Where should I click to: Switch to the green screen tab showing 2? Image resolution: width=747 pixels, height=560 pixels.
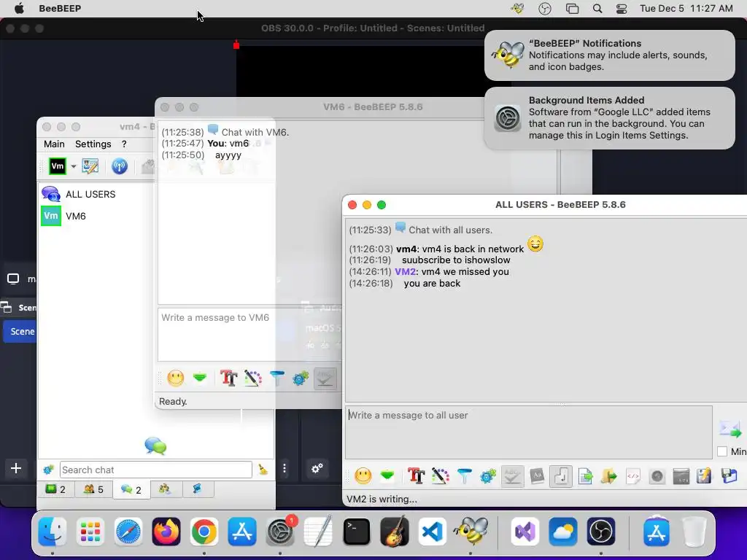(55, 489)
